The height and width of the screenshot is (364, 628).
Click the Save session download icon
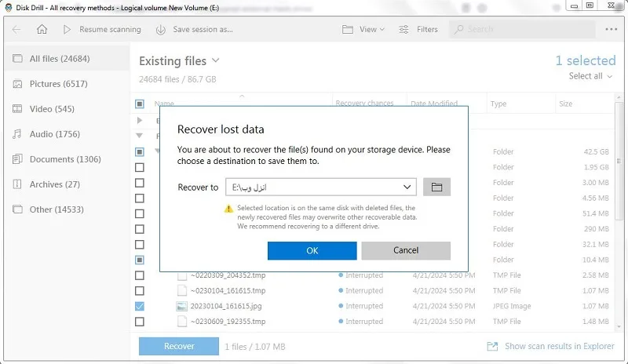(x=161, y=30)
